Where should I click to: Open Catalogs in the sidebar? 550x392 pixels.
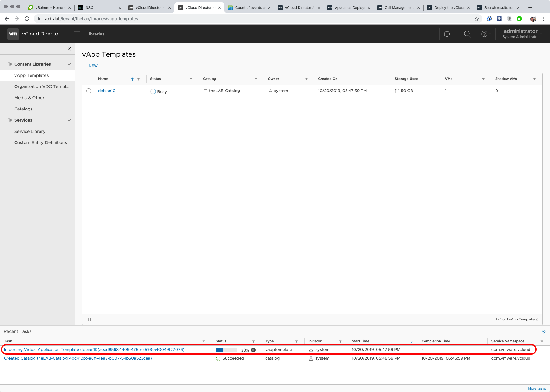click(x=23, y=109)
